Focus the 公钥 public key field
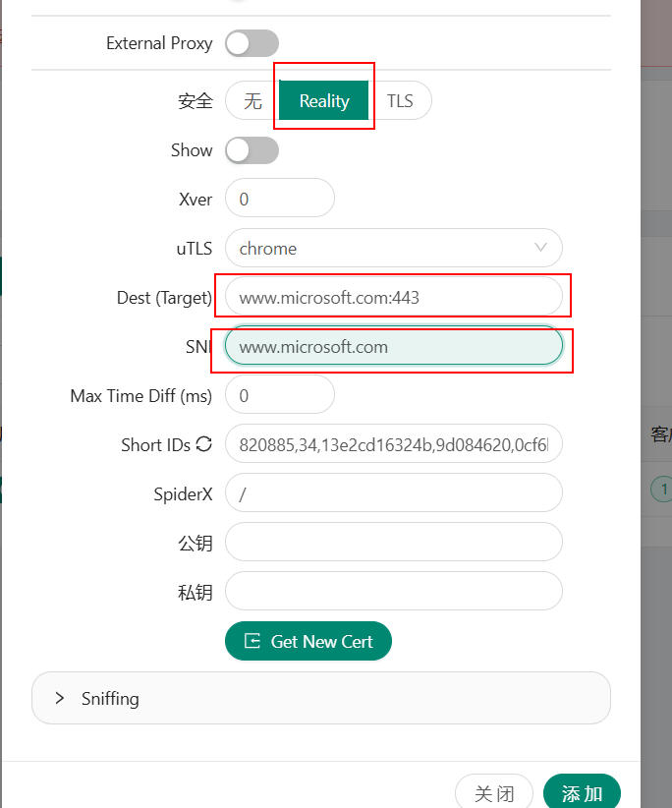 (x=393, y=542)
